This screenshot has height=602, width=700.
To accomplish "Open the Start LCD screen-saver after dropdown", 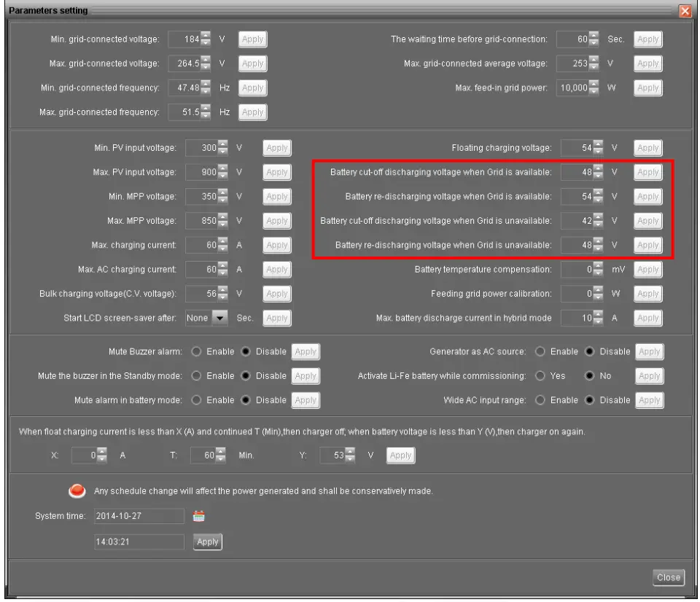I will (x=219, y=318).
